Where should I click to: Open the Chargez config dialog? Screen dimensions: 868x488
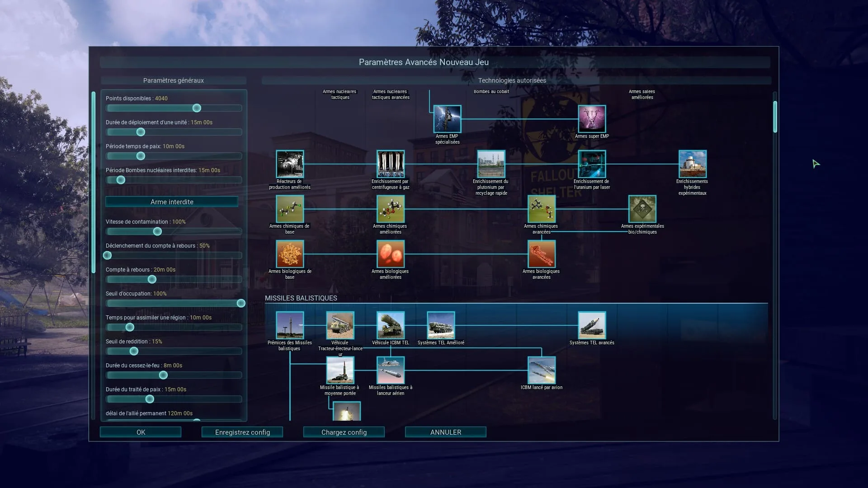(344, 432)
